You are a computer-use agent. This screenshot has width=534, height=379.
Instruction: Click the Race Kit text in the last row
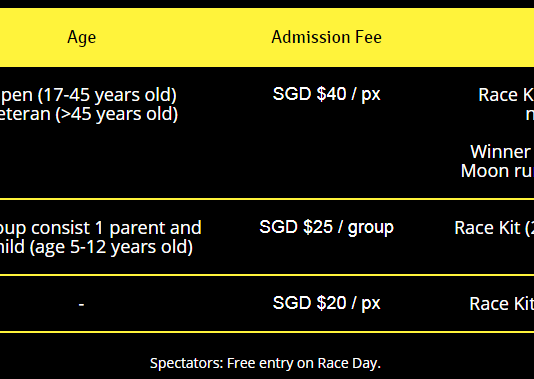pos(502,304)
